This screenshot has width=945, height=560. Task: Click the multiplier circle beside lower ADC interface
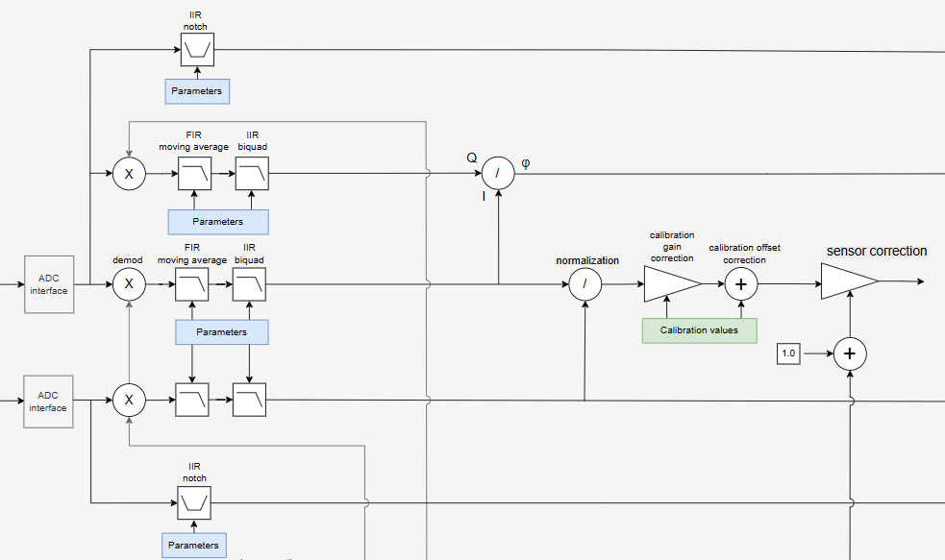point(129,400)
